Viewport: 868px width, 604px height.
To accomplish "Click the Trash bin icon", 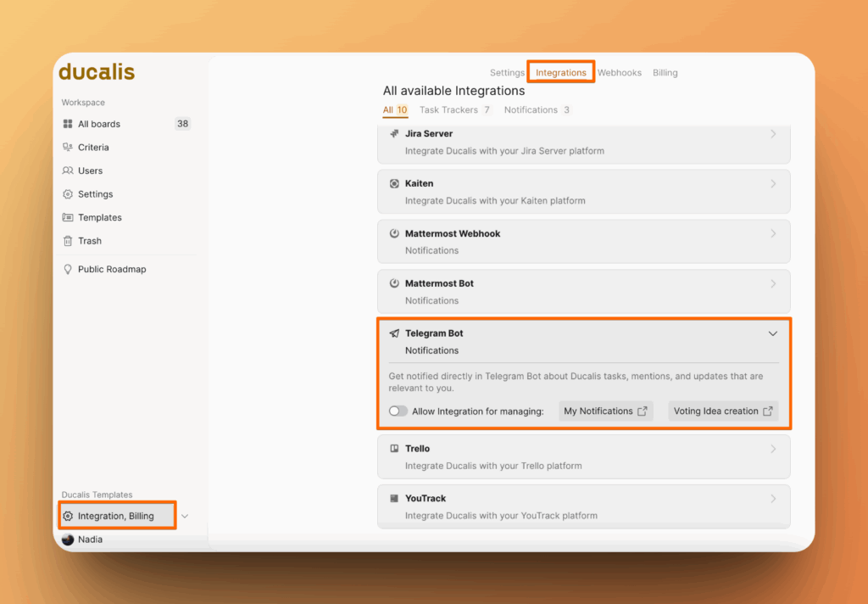I will pyautogui.click(x=68, y=241).
